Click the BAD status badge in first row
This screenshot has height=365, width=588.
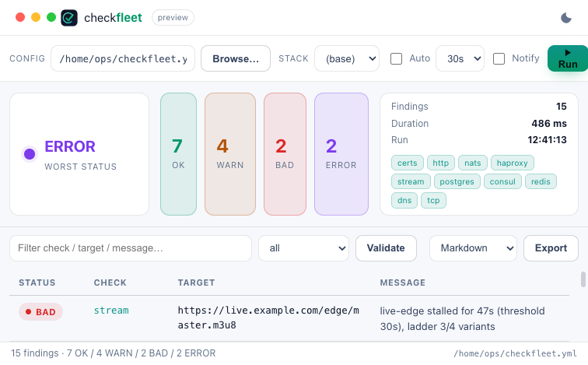coord(41,312)
